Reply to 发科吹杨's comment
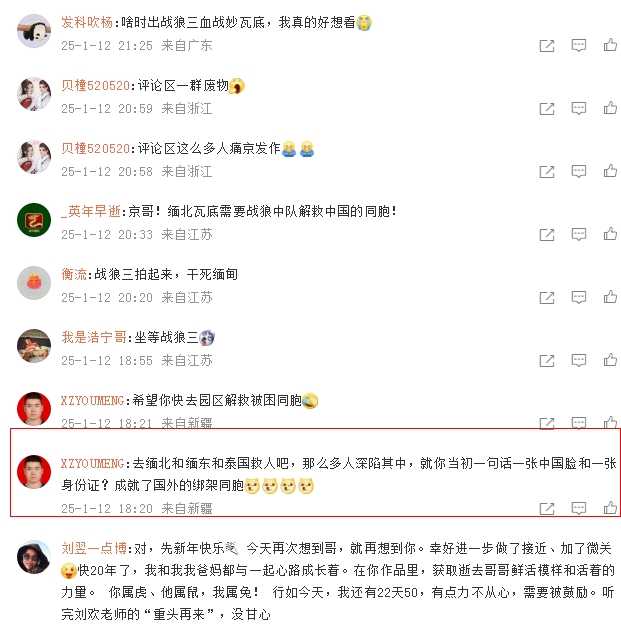Image resolution: width=621 pixels, height=625 pixels. tap(578, 45)
